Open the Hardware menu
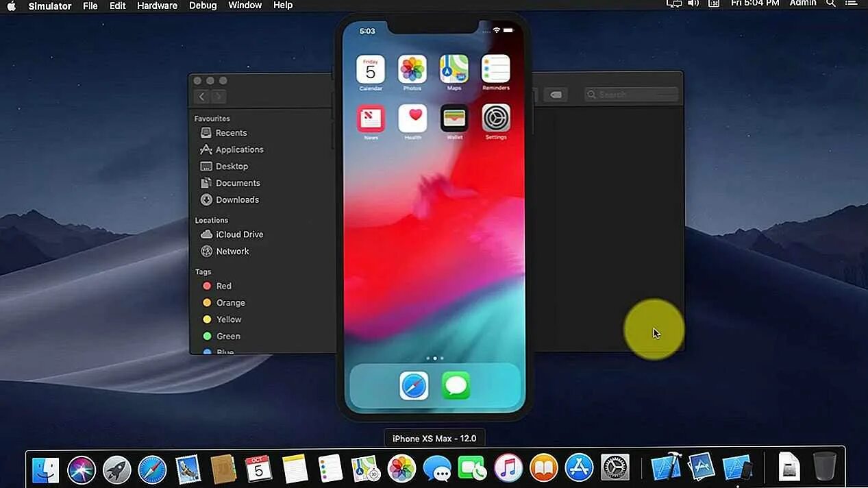 [158, 5]
